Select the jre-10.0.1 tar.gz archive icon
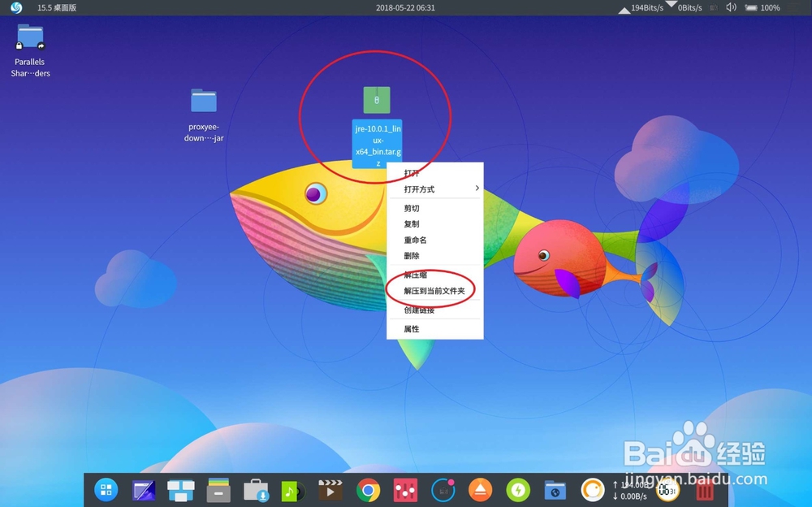The image size is (812, 507). tap(377, 100)
